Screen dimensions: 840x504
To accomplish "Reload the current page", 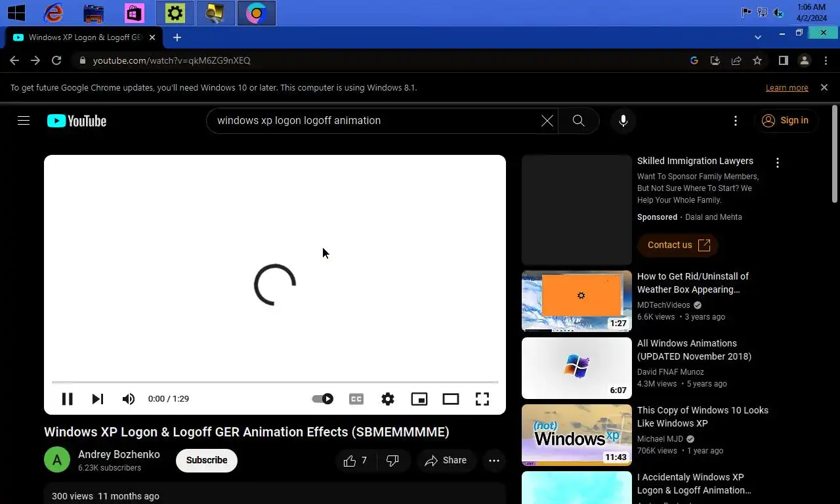I will coord(56,60).
